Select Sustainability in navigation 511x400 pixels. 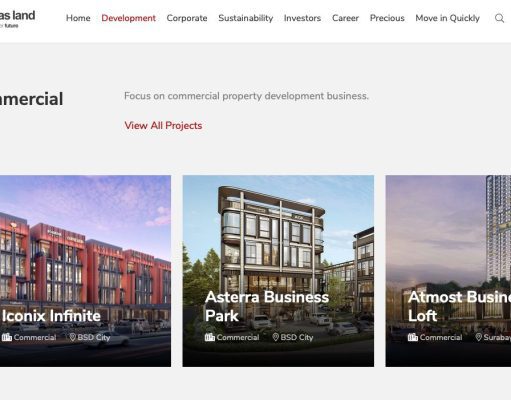point(246,18)
